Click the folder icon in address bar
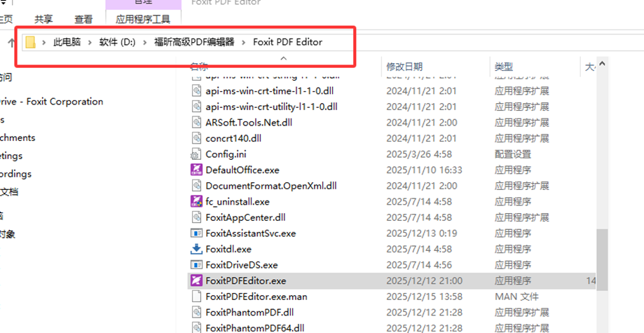The height and width of the screenshot is (333, 644). 30,42
